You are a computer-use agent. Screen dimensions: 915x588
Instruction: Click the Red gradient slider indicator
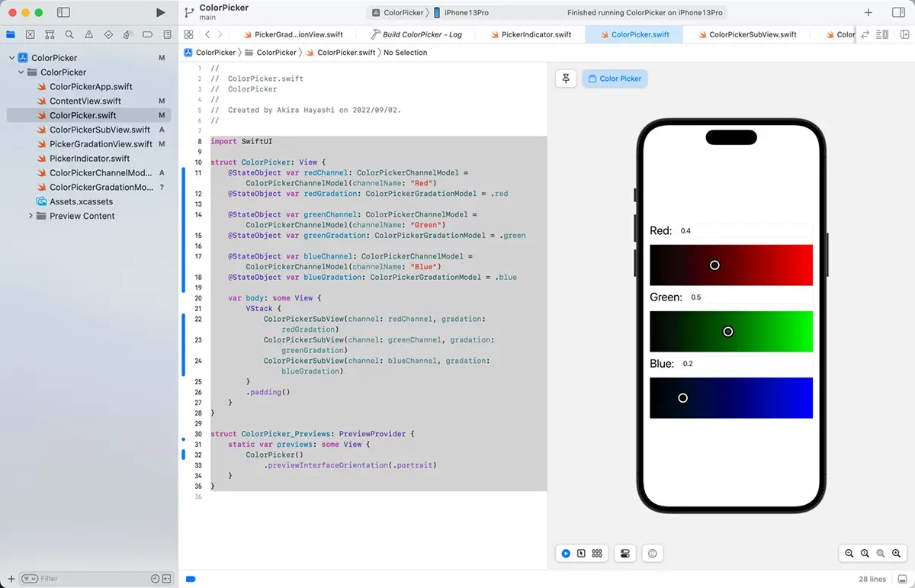click(714, 265)
